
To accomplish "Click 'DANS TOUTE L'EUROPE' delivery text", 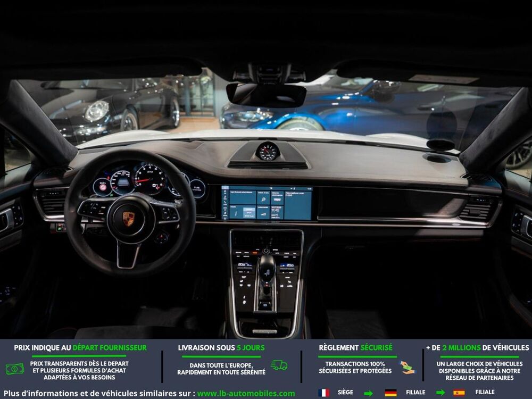I will (221, 365).
